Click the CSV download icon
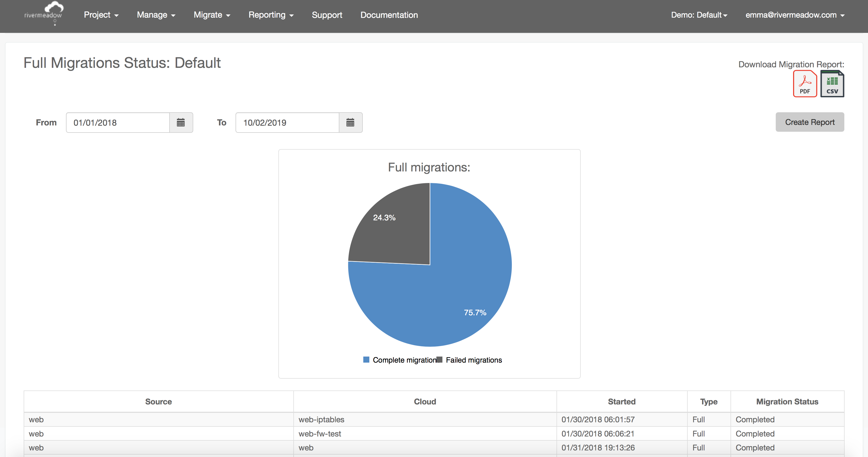The height and width of the screenshot is (457, 868). pos(831,83)
